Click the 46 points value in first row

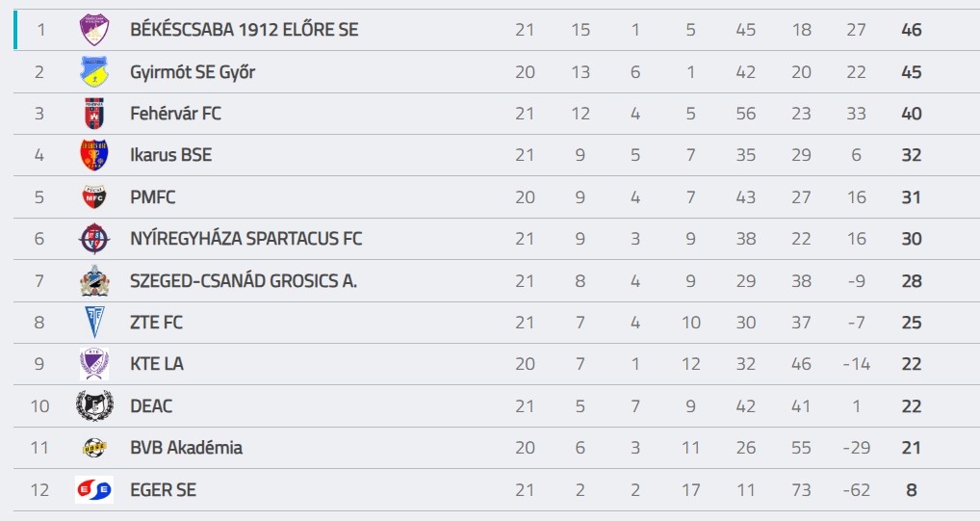coord(912,30)
